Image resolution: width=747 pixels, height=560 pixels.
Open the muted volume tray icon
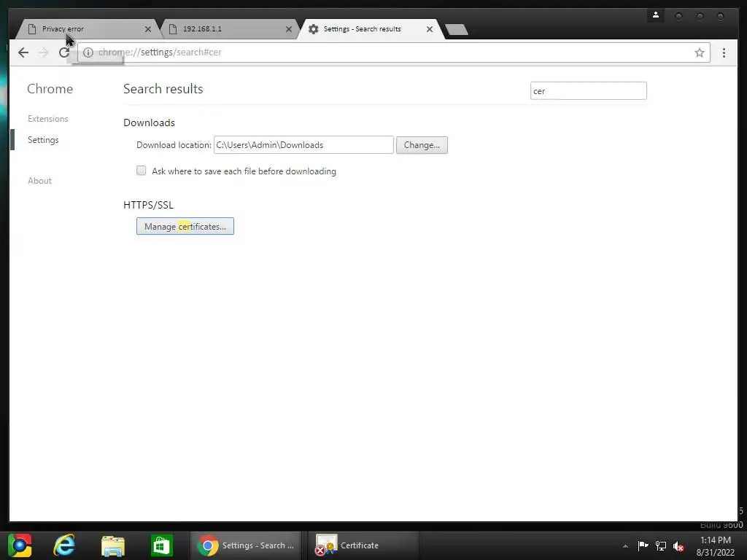click(678, 546)
